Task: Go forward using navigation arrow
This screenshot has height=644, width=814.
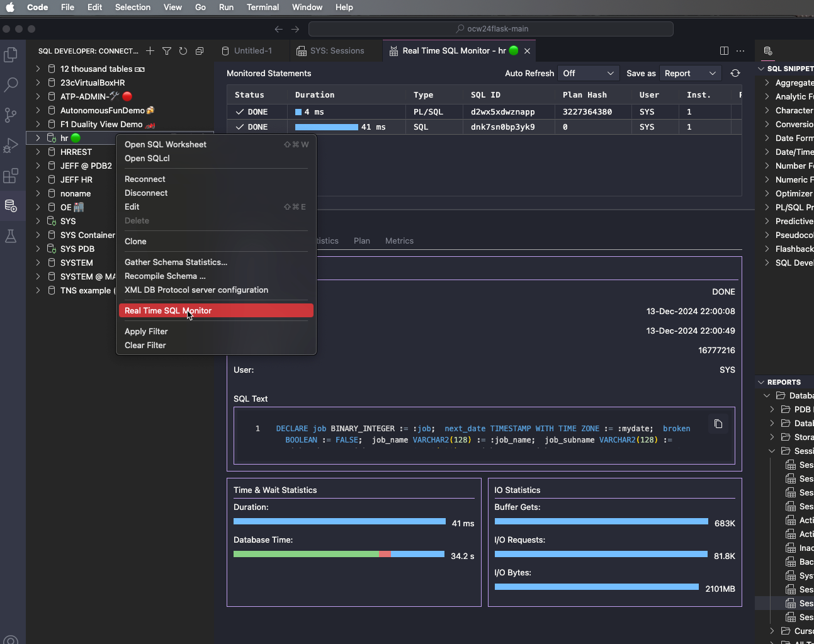Action: point(295,29)
